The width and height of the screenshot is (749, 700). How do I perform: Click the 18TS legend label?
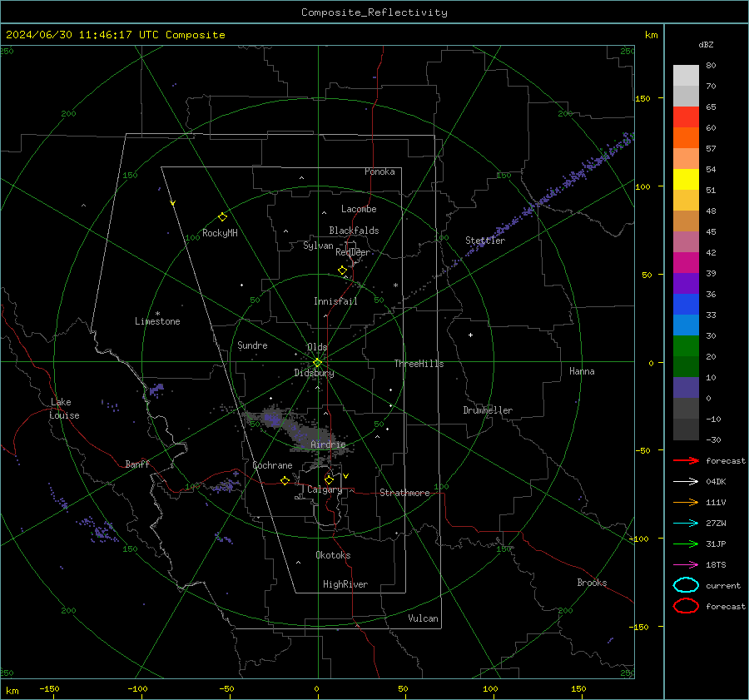point(716,565)
